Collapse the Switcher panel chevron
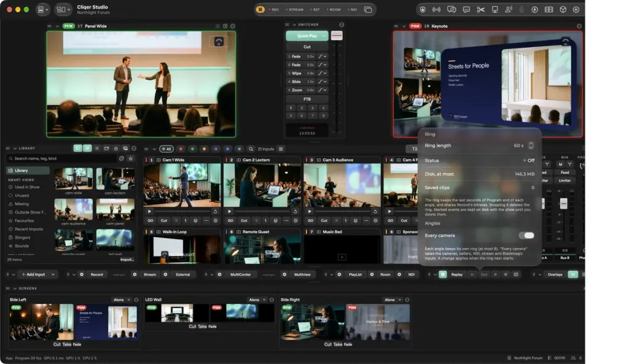629x364 pixels. click(294, 25)
